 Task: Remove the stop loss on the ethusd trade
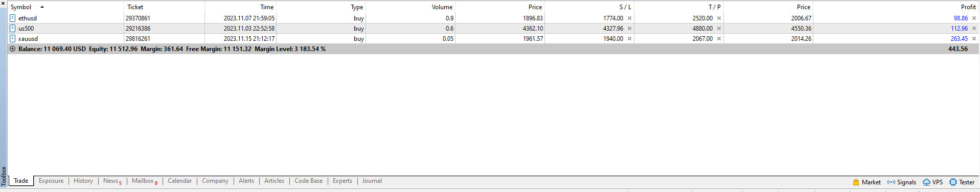pyautogui.click(x=629, y=18)
